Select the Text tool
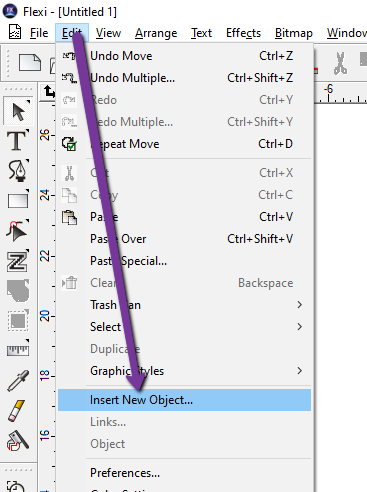The width and height of the screenshot is (367, 492). pos(18,140)
